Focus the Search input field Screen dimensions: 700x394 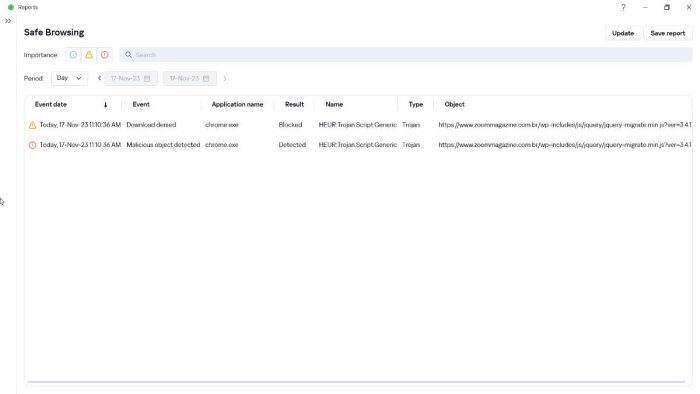[406, 55]
